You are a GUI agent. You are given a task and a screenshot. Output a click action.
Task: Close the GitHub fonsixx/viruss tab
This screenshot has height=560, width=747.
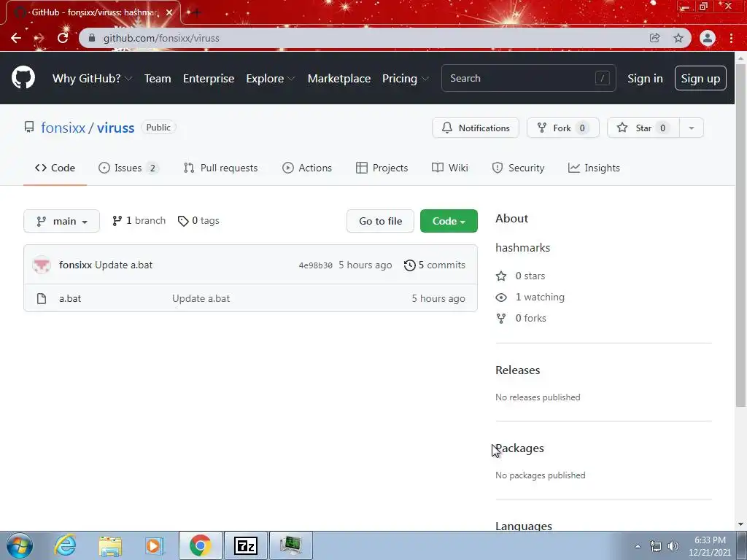tap(169, 12)
